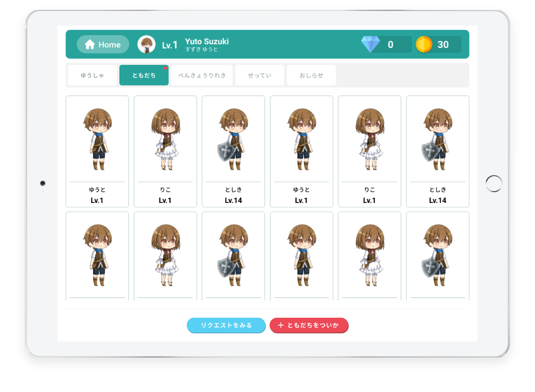The image size is (535, 392).
Task: Click the bottom row's leftmost friend character
Action: tap(97, 256)
